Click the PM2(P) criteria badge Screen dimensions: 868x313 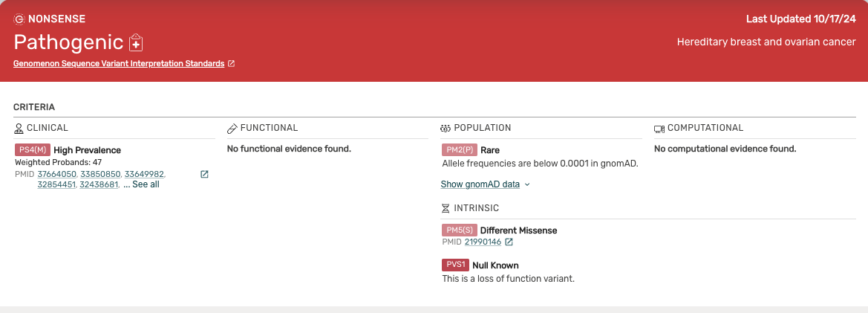tap(460, 149)
